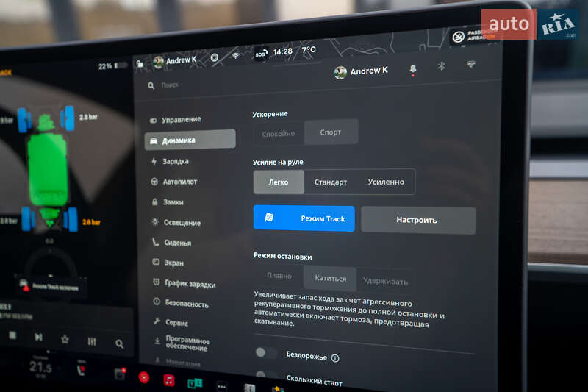Open Andrew K profile in the status bar
The image size is (588, 392).
175,61
